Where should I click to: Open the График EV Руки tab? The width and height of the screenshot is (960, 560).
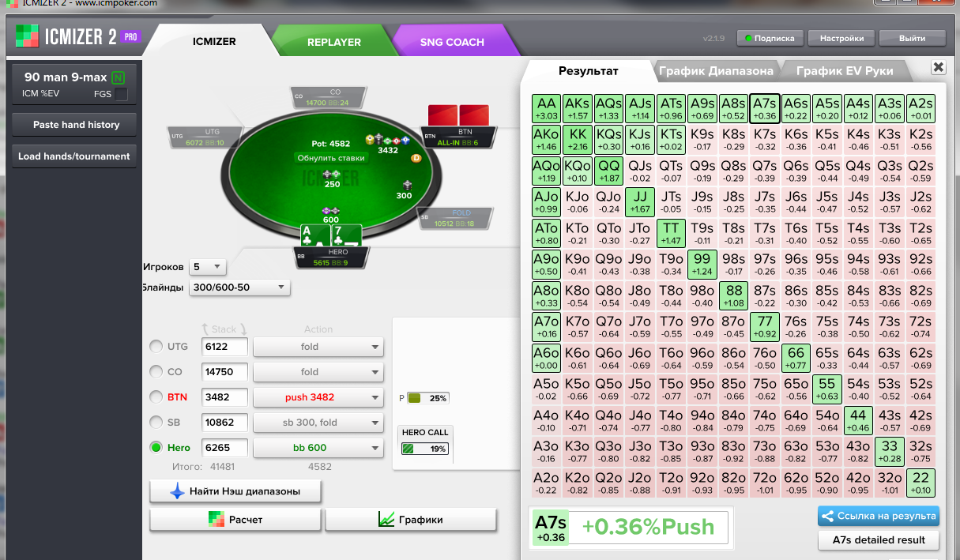click(x=845, y=71)
